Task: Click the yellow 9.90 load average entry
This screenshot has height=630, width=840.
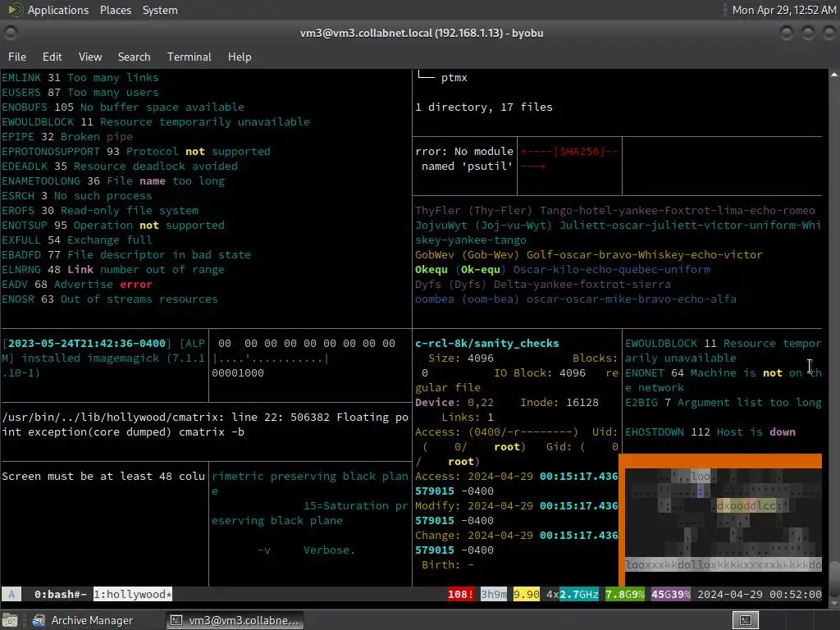Action: click(526, 594)
